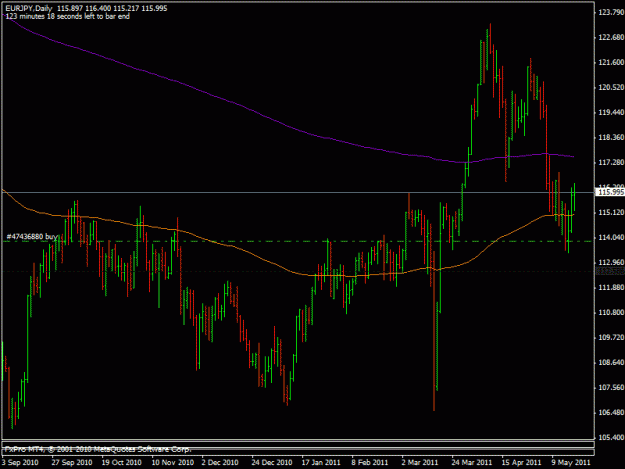Click the 8 Feb 2011 date label
This screenshot has height=469, width=625.
(369, 463)
